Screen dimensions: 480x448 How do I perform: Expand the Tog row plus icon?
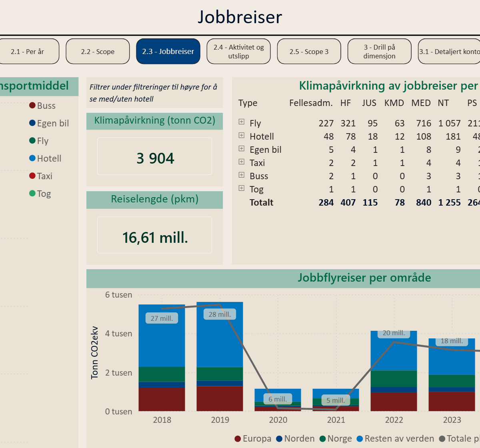point(241,188)
